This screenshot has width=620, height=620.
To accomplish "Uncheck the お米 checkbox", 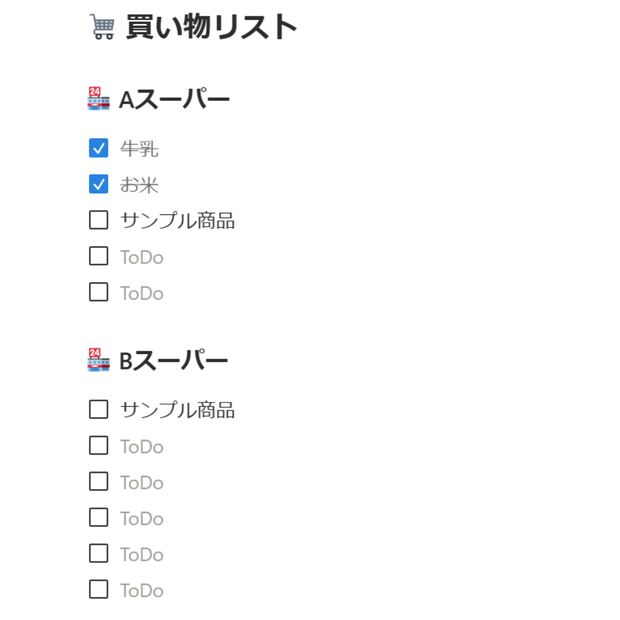I will tap(98, 184).
